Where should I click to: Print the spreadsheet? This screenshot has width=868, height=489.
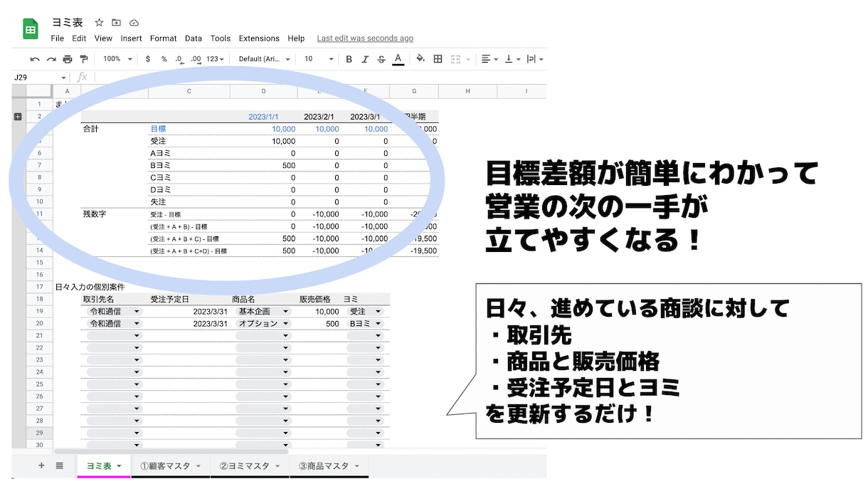(68, 59)
